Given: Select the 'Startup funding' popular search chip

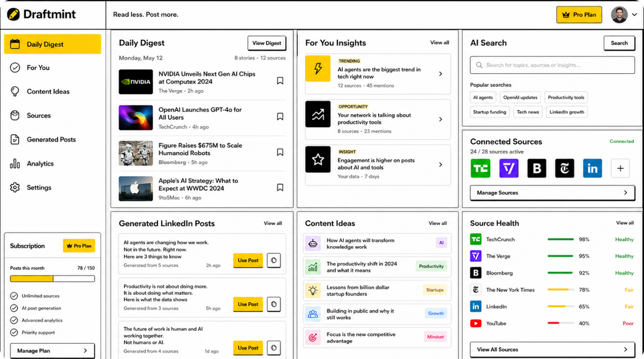Looking at the screenshot, I should click(x=489, y=112).
